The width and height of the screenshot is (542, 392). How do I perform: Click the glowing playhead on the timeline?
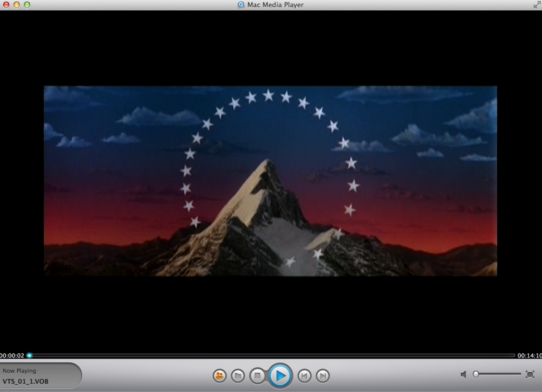[x=30, y=356]
